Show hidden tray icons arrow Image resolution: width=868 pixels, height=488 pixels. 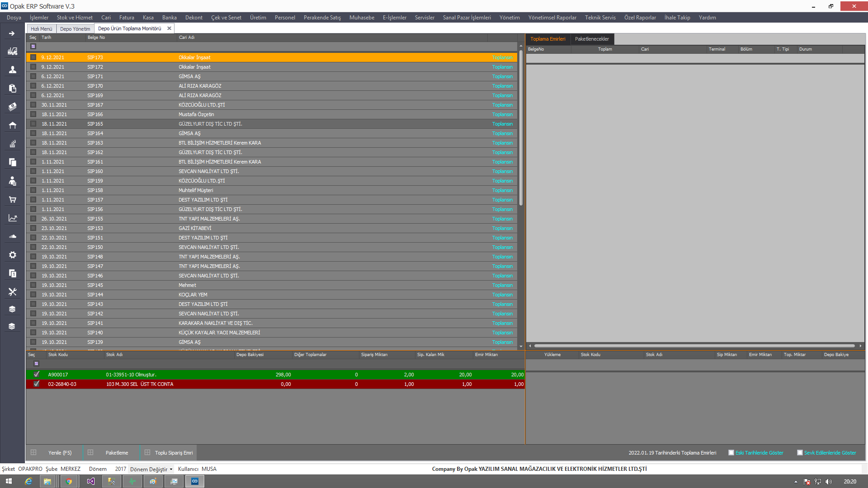[x=796, y=482]
